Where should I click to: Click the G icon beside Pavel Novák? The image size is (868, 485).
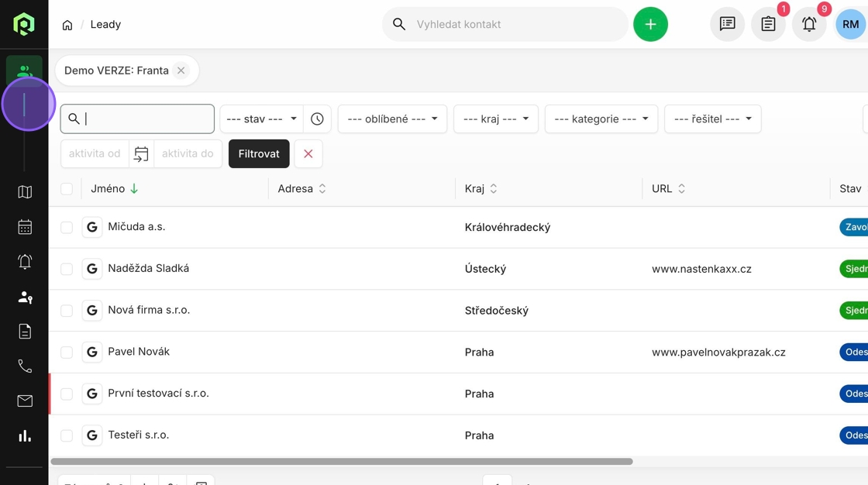click(x=92, y=352)
